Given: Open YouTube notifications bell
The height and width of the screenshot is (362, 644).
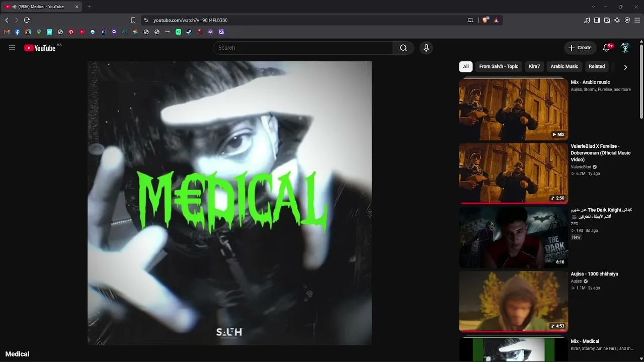Looking at the screenshot, I should point(607,48).
